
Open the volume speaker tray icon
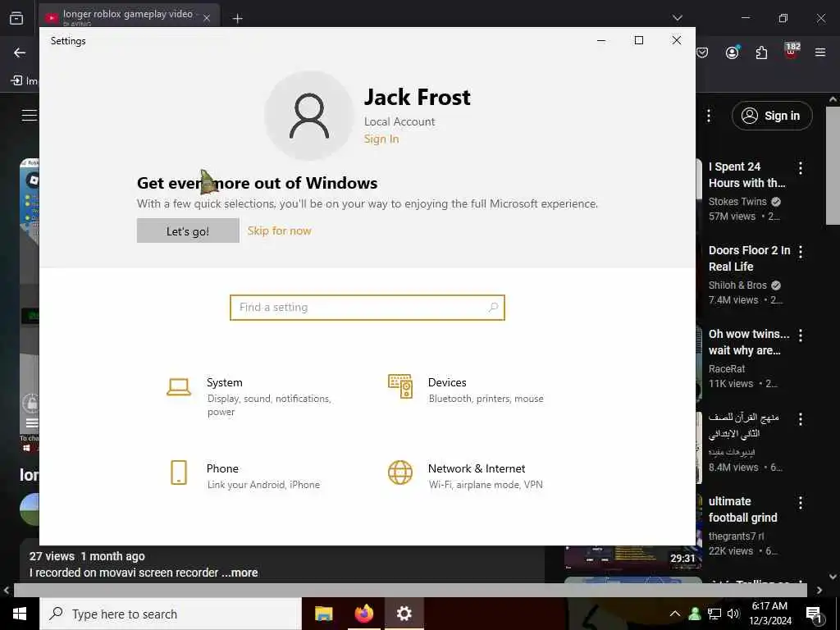pos(733,614)
